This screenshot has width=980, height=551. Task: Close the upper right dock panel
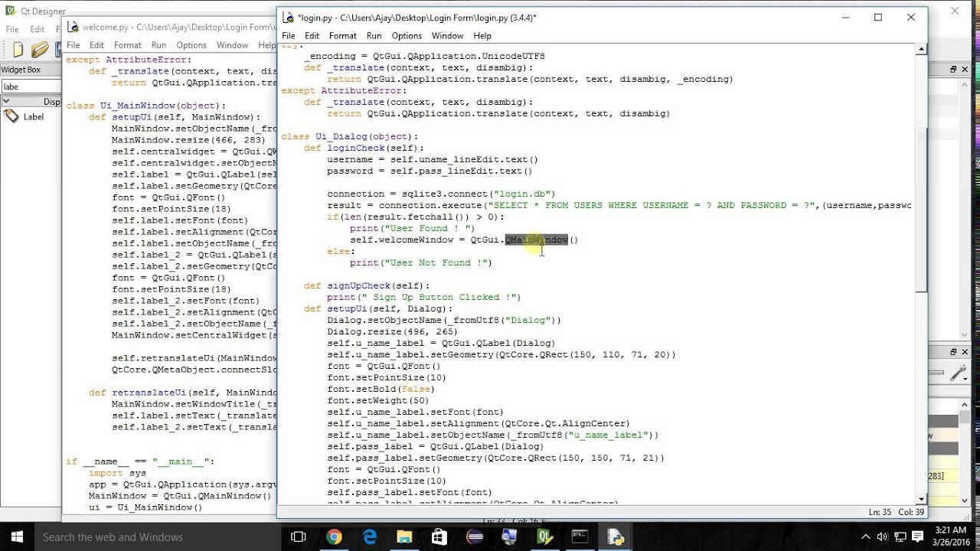965,69
